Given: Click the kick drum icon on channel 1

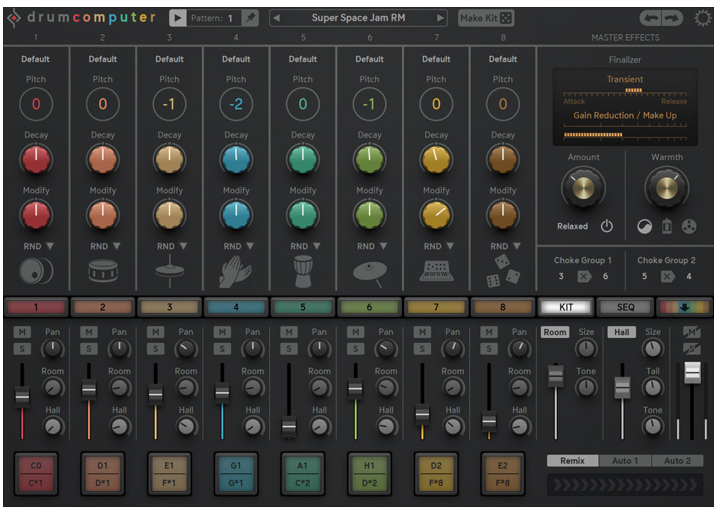Looking at the screenshot, I should coord(36,271).
